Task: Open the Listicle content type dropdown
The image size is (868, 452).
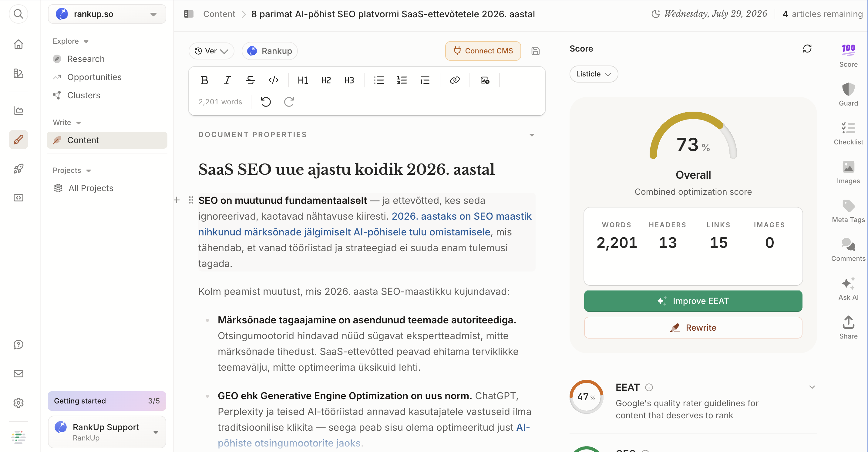Action: coord(594,74)
